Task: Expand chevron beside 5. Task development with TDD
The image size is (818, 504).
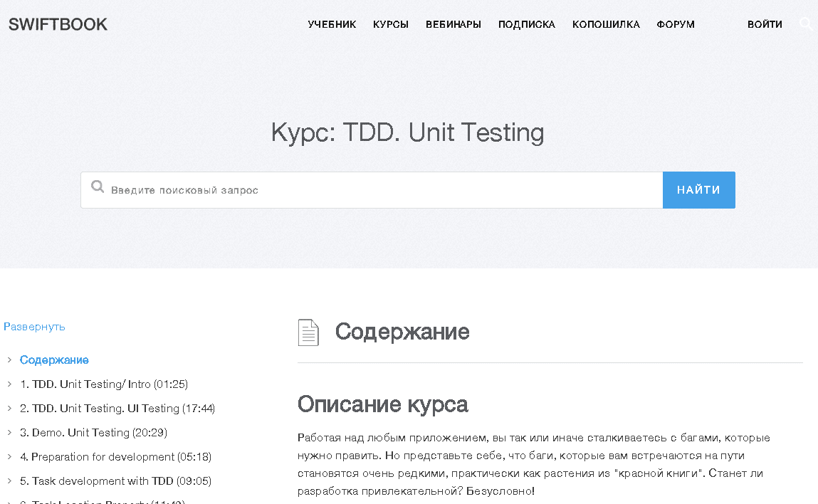Action: (x=9, y=481)
